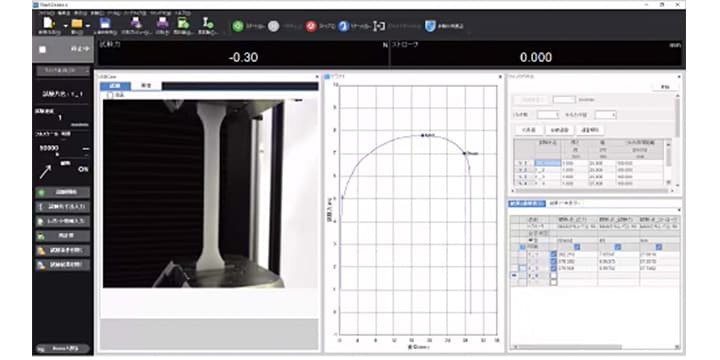The height and width of the screenshot is (360, 720).
Task: Click the new file icon in toolbar
Action: point(48,23)
